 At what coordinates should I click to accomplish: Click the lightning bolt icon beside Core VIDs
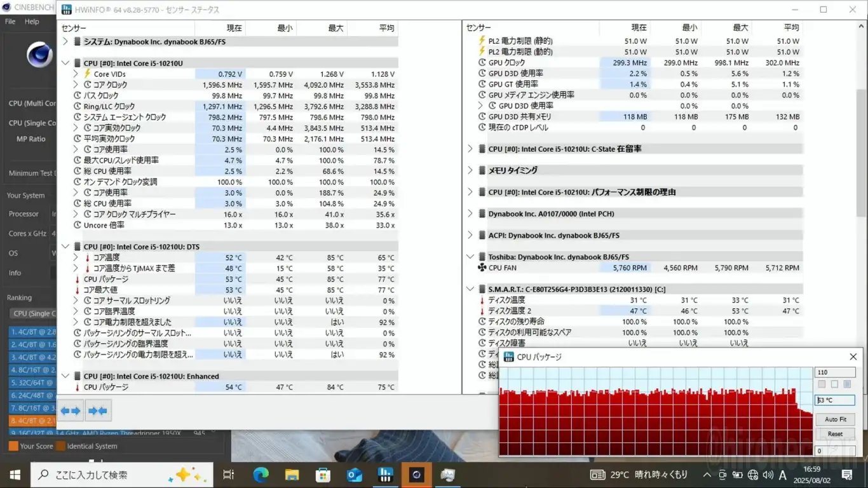coord(88,74)
